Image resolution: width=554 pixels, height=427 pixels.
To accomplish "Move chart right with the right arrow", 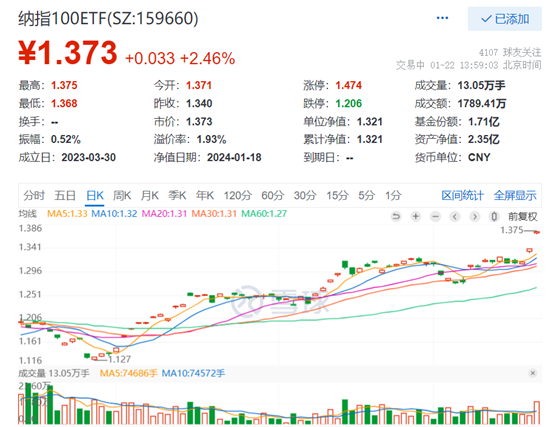I will click(x=475, y=216).
